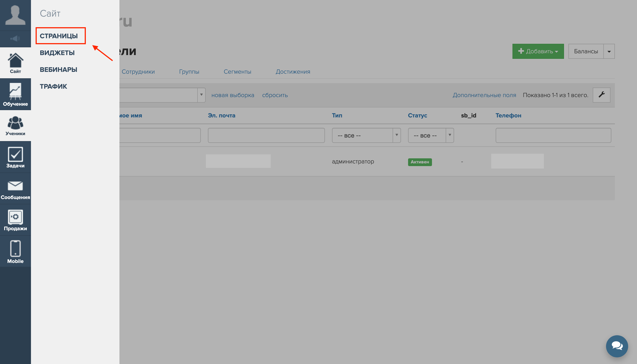
Task: Switch to the Группы tab
Action: tap(189, 72)
